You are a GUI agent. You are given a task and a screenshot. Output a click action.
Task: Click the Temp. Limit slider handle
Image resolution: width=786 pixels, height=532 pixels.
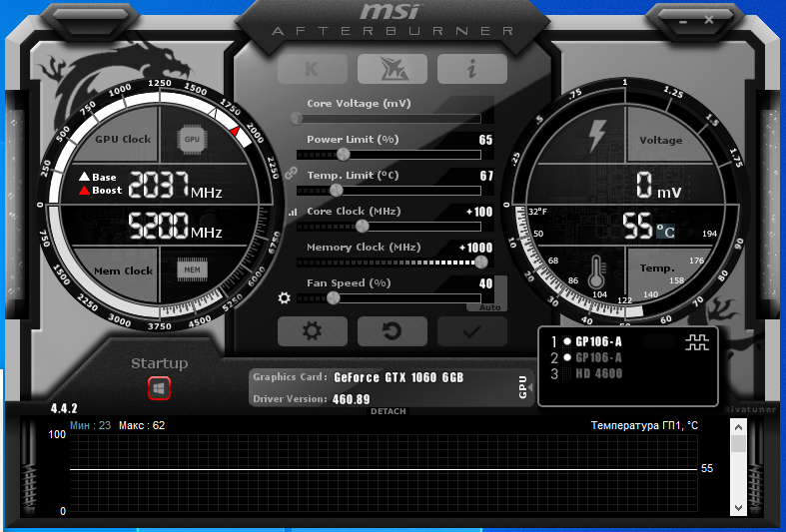click(x=337, y=191)
